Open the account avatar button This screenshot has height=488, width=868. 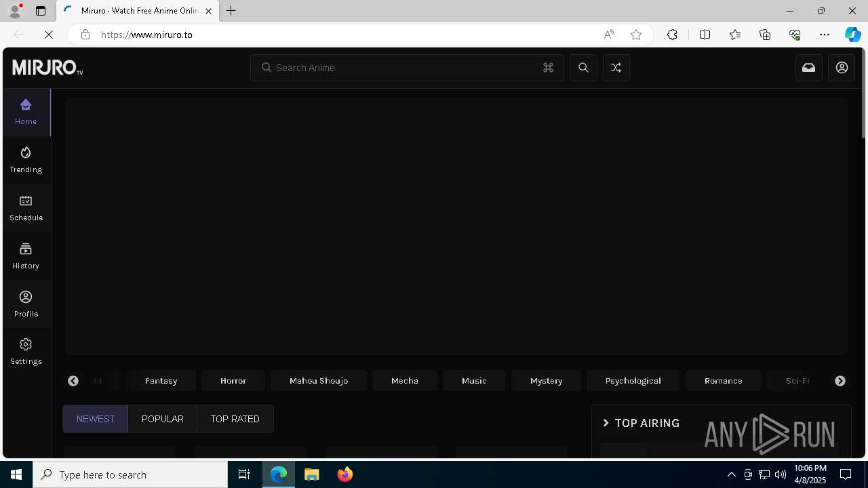coord(842,68)
